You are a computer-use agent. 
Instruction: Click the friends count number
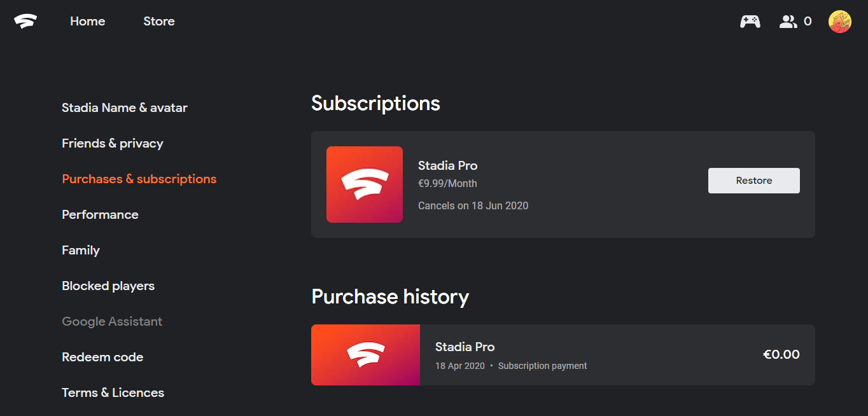[x=808, y=22]
